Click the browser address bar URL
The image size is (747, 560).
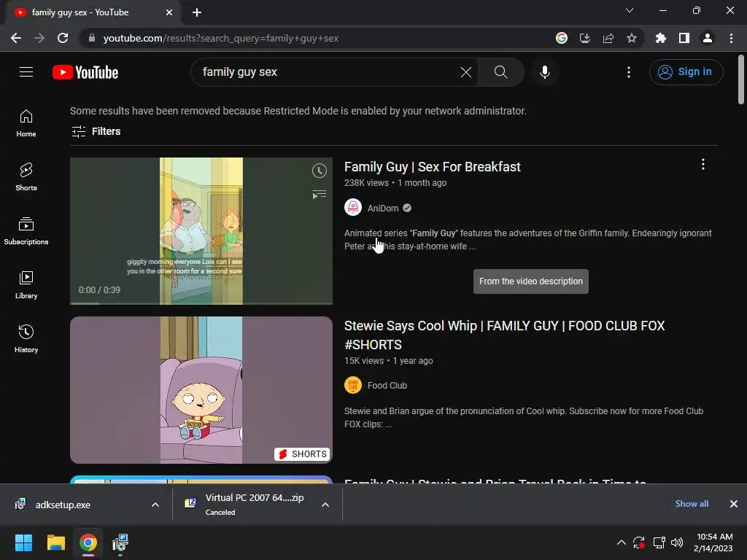tap(220, 38)
